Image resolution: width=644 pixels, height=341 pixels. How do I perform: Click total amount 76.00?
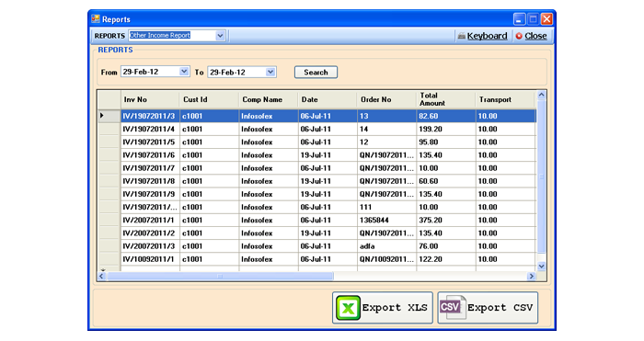(x=445, y=246)
